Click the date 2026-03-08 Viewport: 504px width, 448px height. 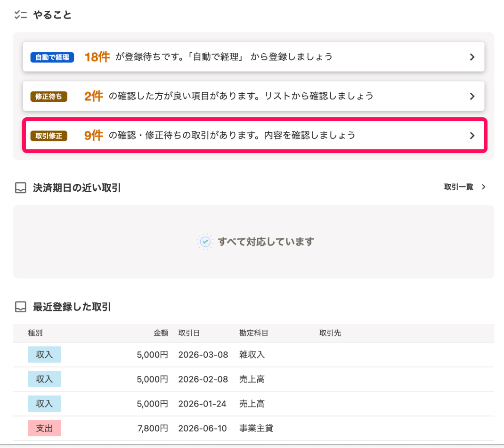click(203, 355)
